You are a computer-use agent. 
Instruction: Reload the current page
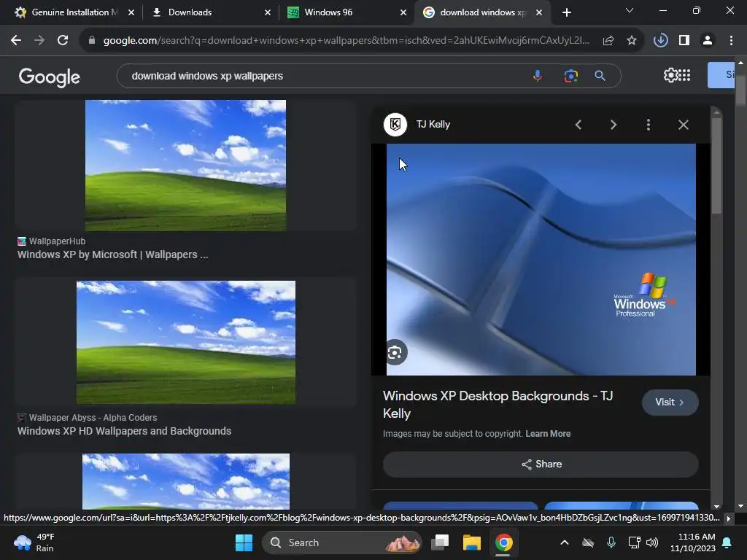[x=63, y=41]
